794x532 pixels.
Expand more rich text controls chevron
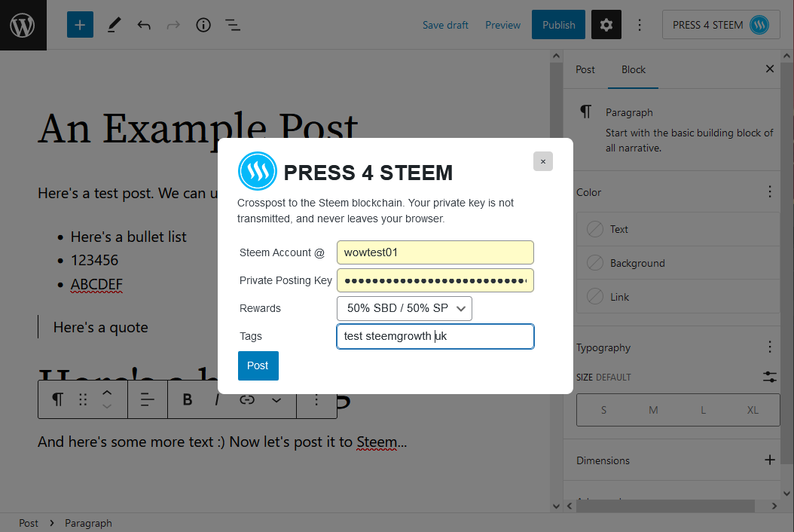pos(276,400)
